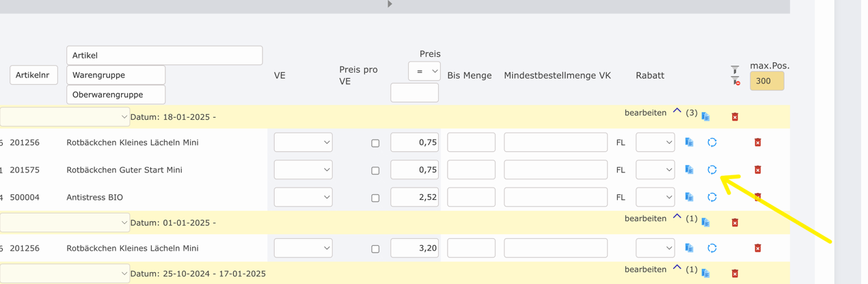Screen dimensions: 868x284
Task: Click the max.Pos. field showing 300
Action: [x=766, y=81]
